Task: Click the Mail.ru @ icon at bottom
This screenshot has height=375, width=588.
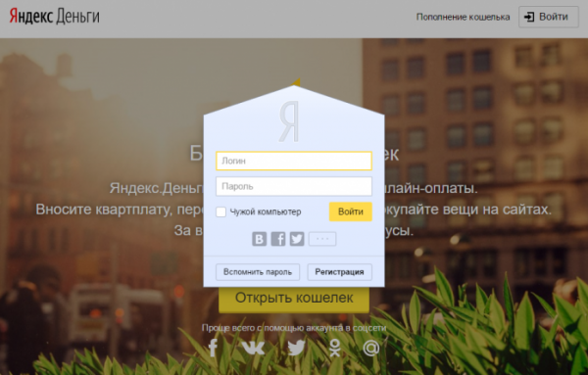Action: click(x=371, y=348)
